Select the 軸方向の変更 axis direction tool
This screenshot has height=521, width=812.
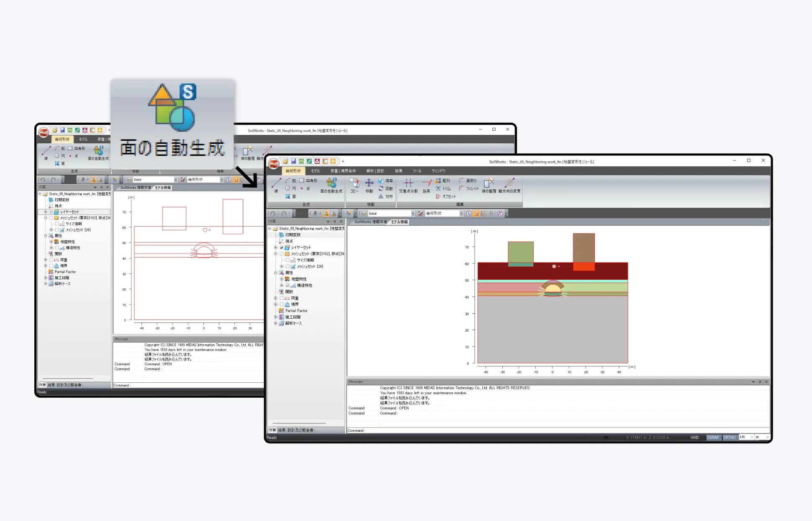pos(509,186)
